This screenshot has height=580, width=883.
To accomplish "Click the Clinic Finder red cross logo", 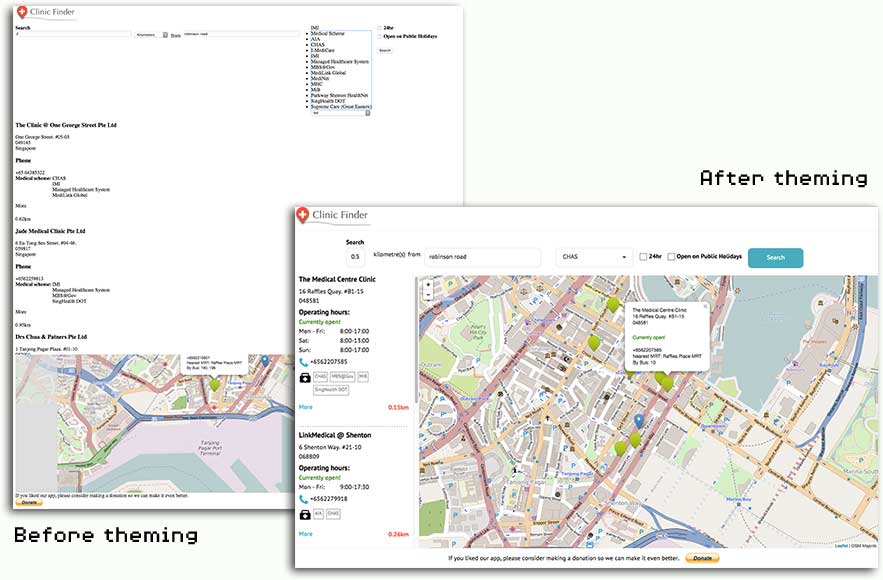I will click(x=303, y=214).
